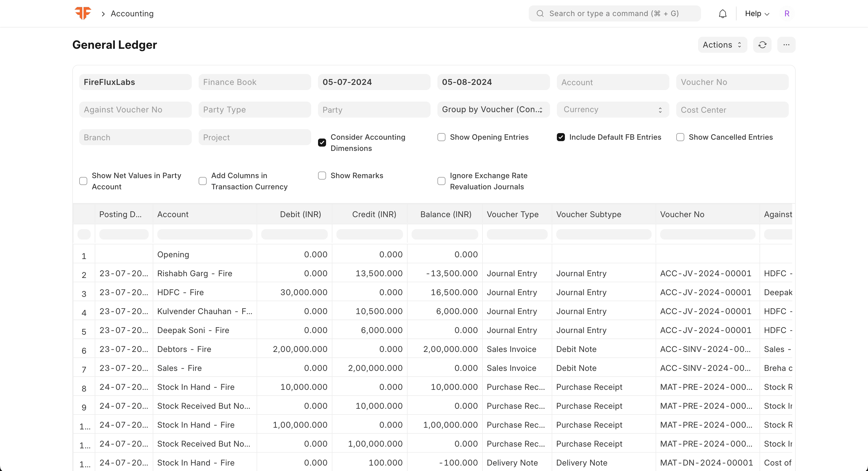
Task: Select Debtors - Fire account cell
Action: tap(205, 349)
